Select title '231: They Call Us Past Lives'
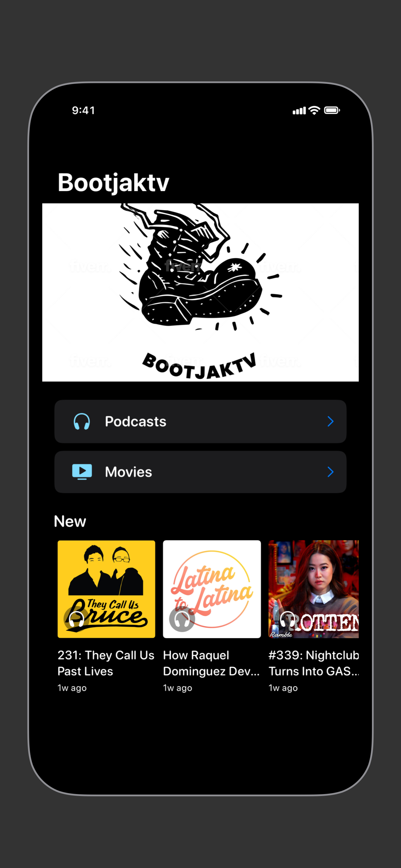Screen dimensions: 401x868 click(106, 663)
